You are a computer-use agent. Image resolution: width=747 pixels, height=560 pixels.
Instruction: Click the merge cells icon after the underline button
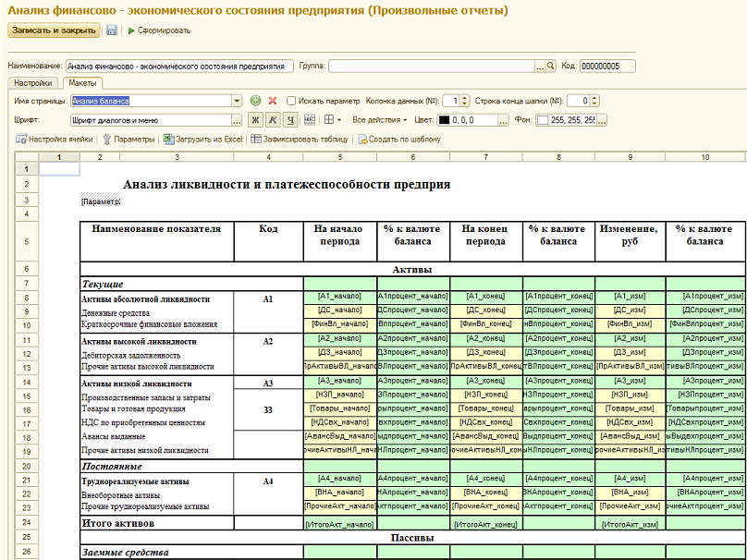(x=310, y=120)
